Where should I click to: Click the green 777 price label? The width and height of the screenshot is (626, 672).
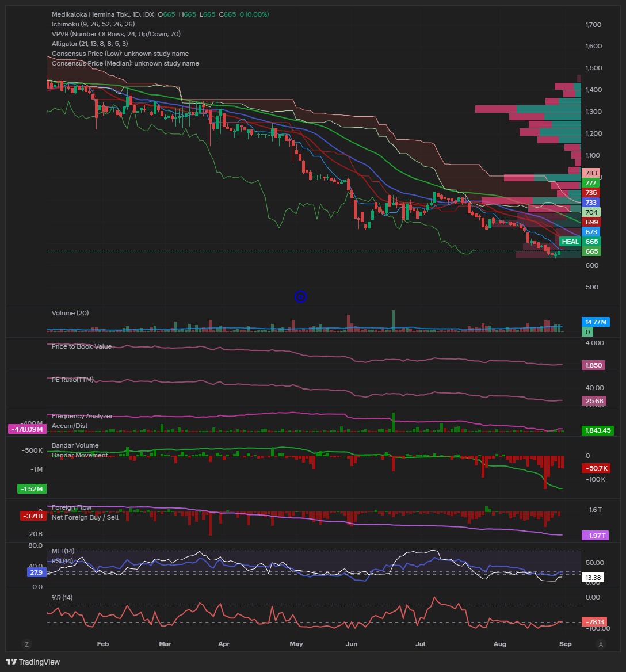pos(591,183)
